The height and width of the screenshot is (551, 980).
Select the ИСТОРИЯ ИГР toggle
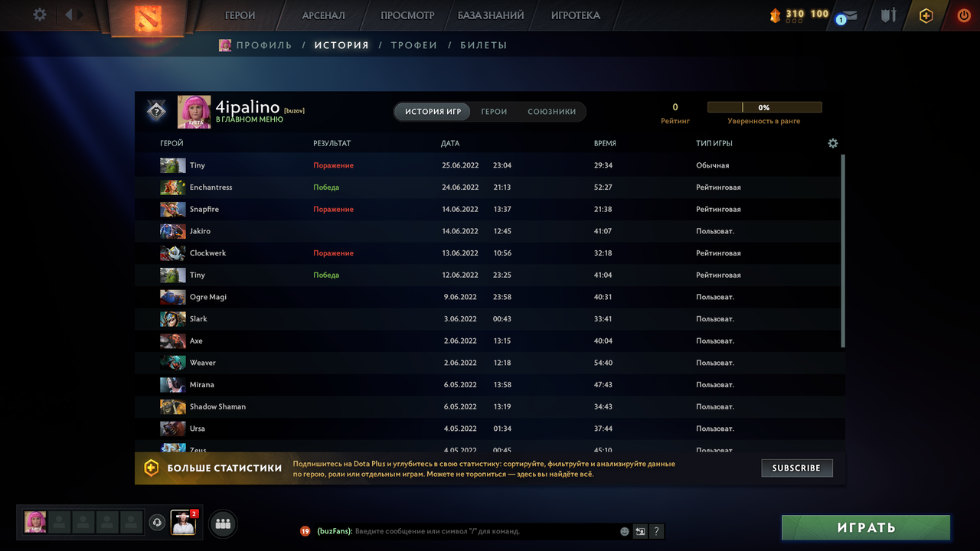433,112
